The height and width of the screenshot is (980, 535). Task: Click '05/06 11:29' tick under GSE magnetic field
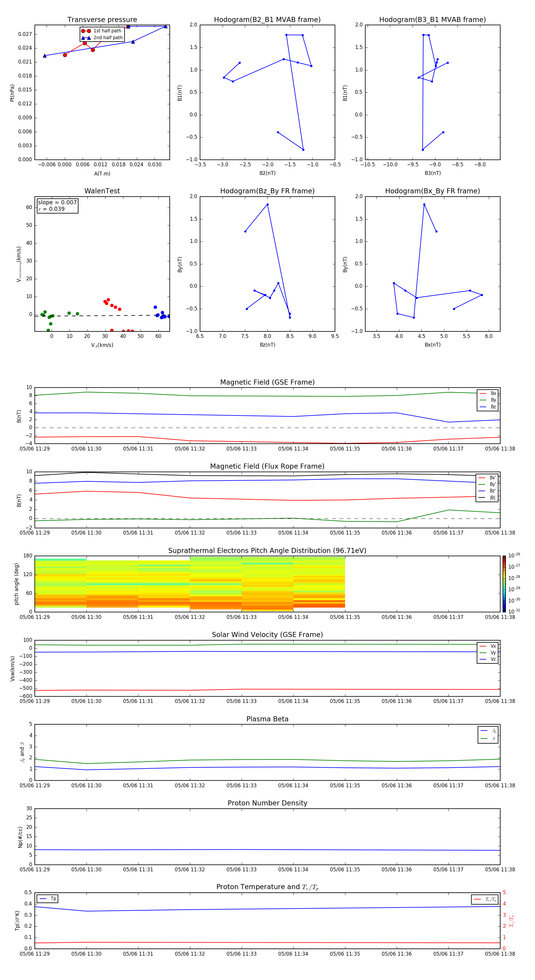pos(35,449)
